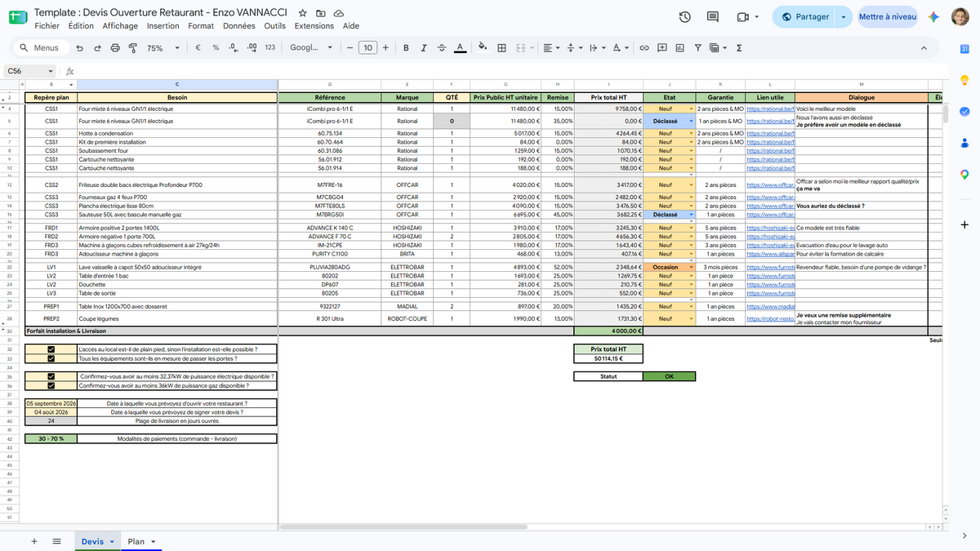Screen dimensions: 980x551
Task: Open the Données menu
Action: pyautogui.click(x=239, y=26)
